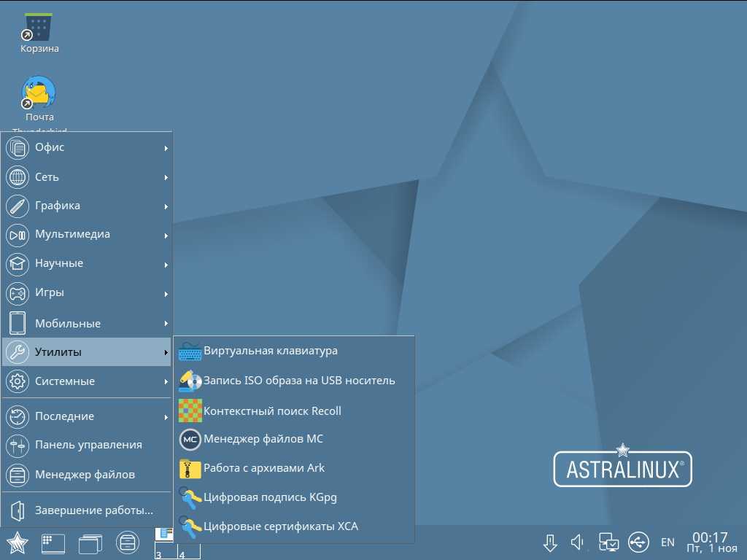Click the star Start menu button

[17, 543]
